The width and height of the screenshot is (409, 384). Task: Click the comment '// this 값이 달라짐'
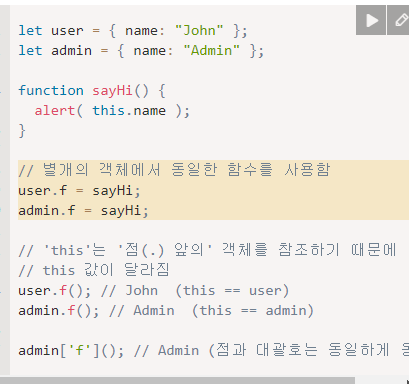[x=94, y=270]
